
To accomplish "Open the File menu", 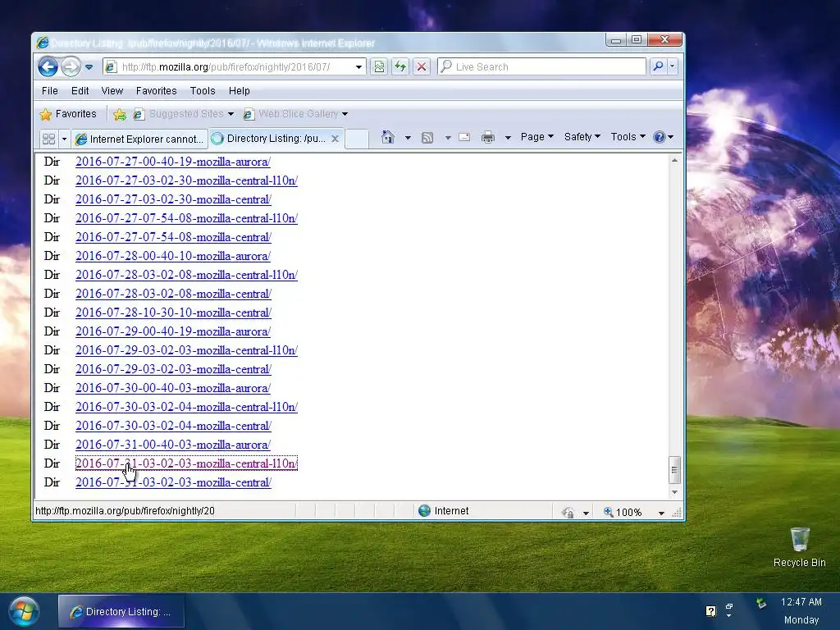I will coord(50,91).
